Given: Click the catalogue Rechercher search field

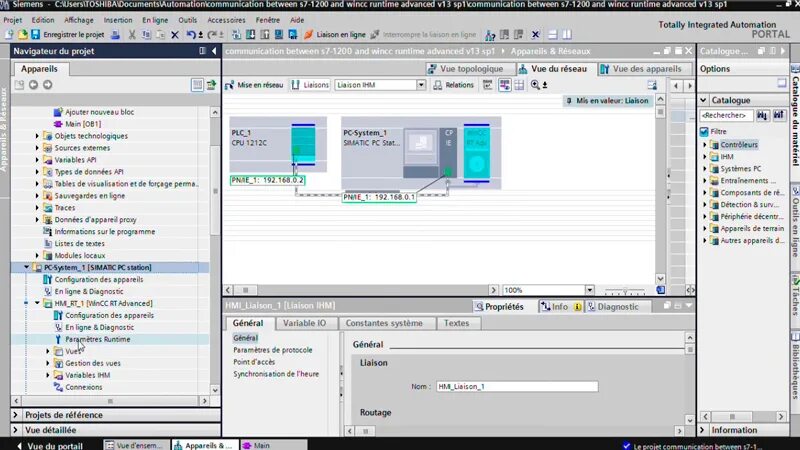Looking at the screenshot, I should pyautogui.click(x=726, y=116).
